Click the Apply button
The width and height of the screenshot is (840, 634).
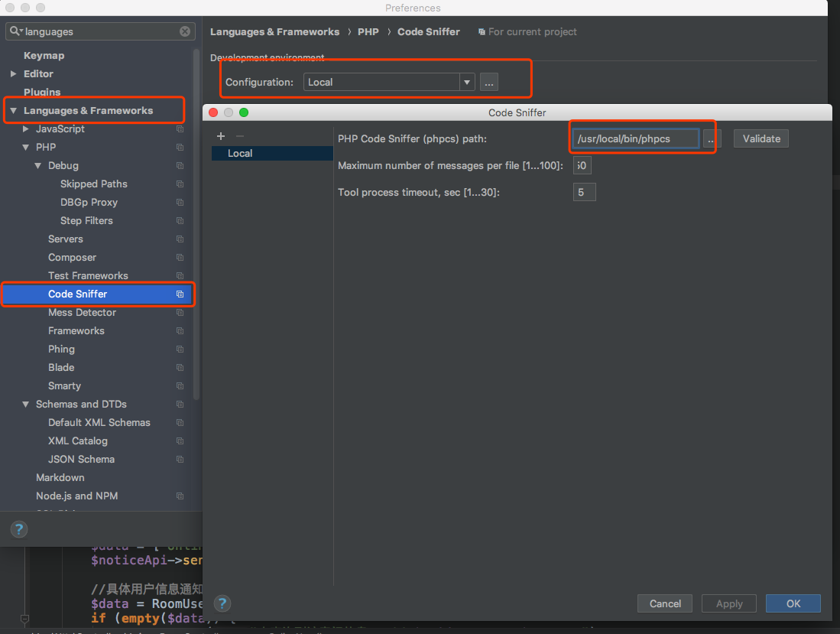click(729, 603)
